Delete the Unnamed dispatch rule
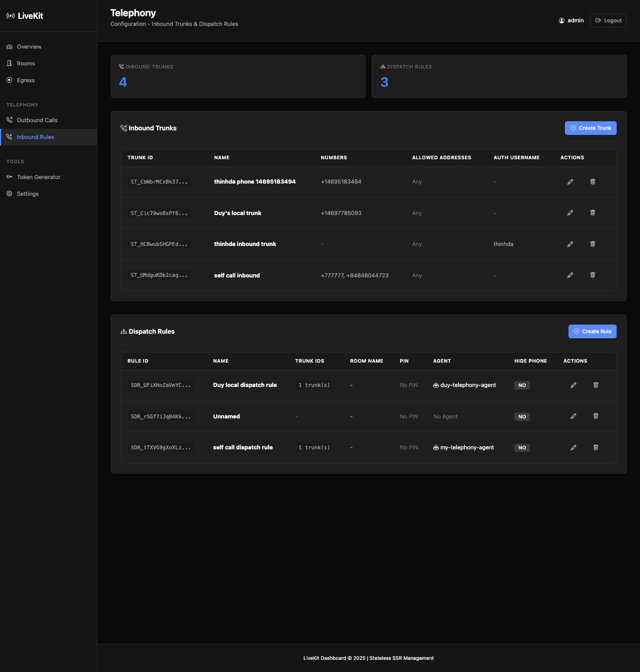The height and width of the screenshot is (672, 640). coord(596,416)
